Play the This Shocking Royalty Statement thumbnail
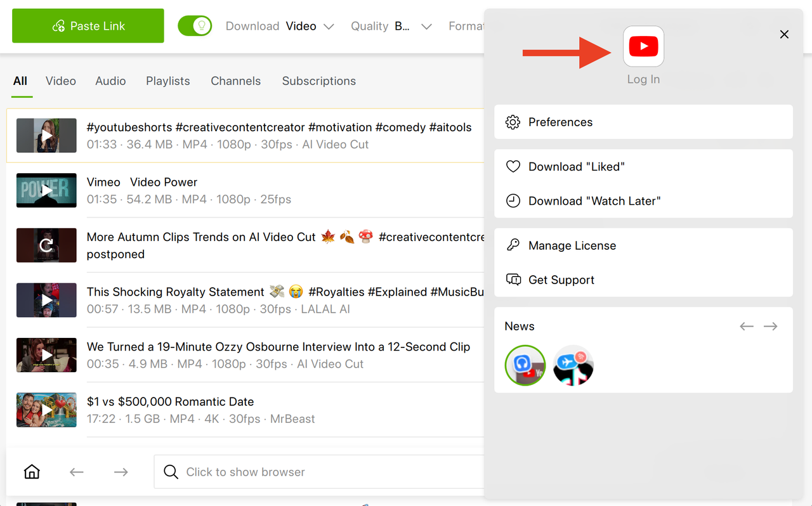 [46, 301]
